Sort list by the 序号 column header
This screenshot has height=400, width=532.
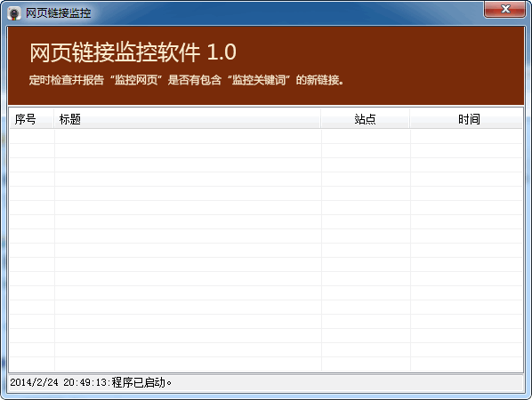coord(31,119)
